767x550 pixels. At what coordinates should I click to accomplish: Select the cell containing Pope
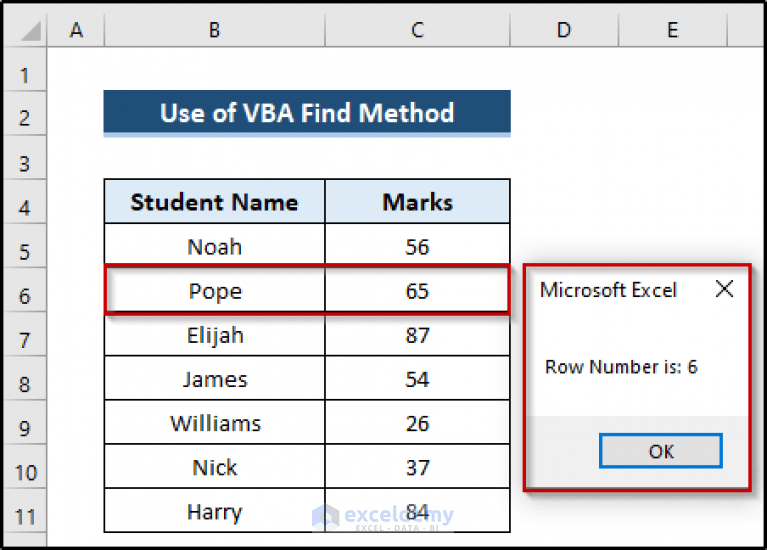[x=214, y=290]
